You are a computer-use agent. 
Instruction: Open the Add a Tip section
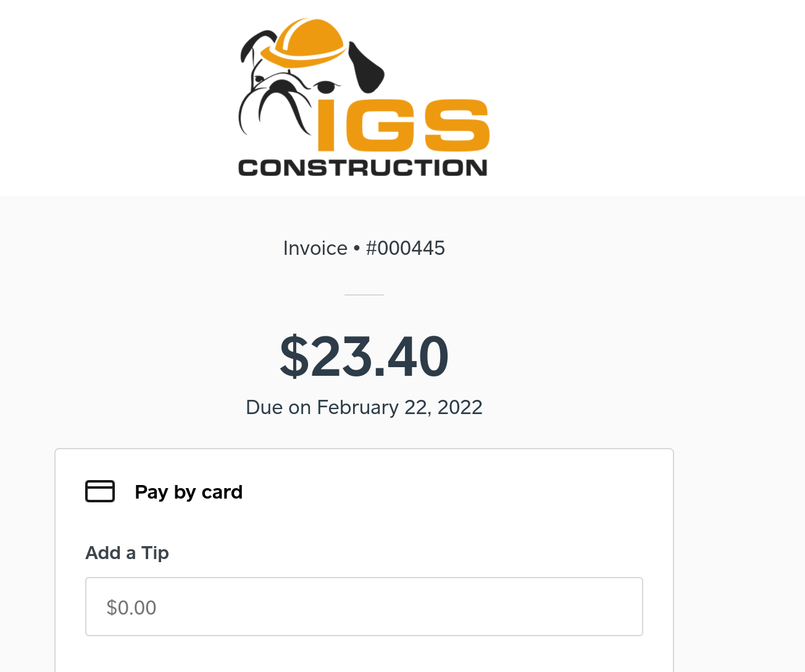tap(127, 553)
